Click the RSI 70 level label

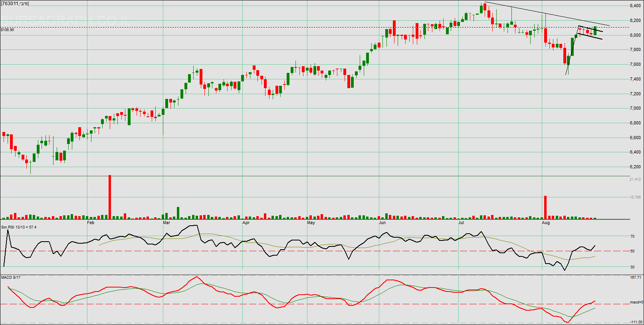(x=632, y=236)
